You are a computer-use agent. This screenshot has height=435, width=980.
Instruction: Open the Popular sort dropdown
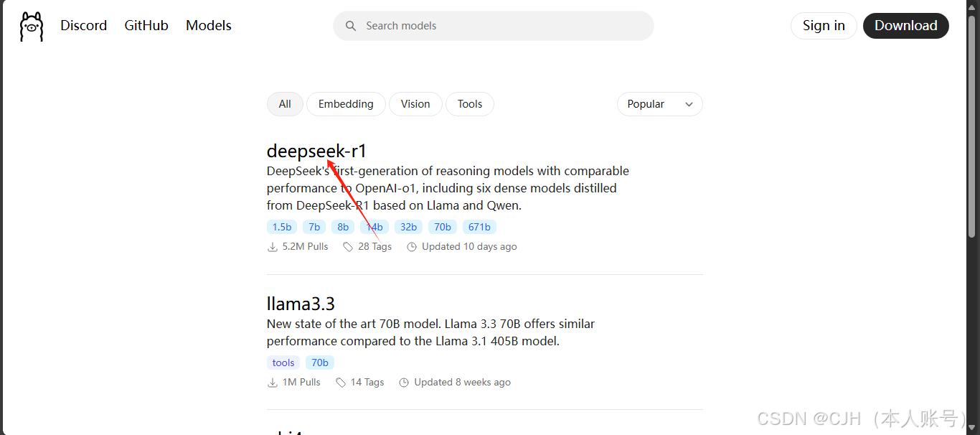pos(660,104)
